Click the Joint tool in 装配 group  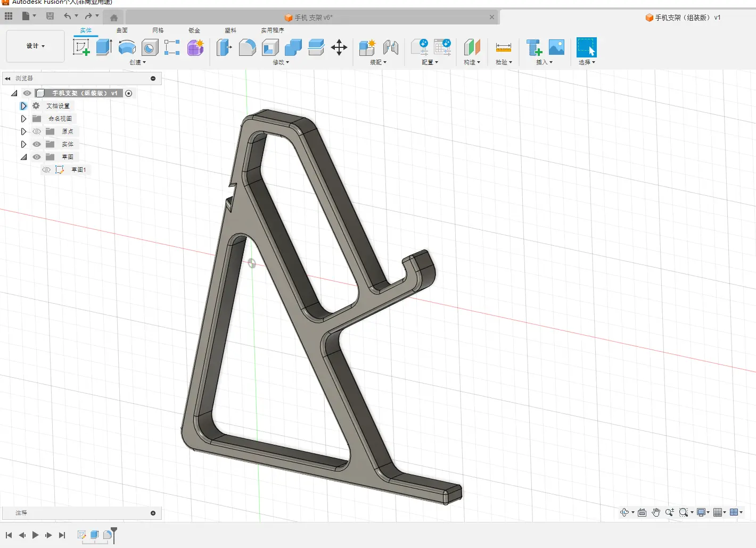pos(391,47)
